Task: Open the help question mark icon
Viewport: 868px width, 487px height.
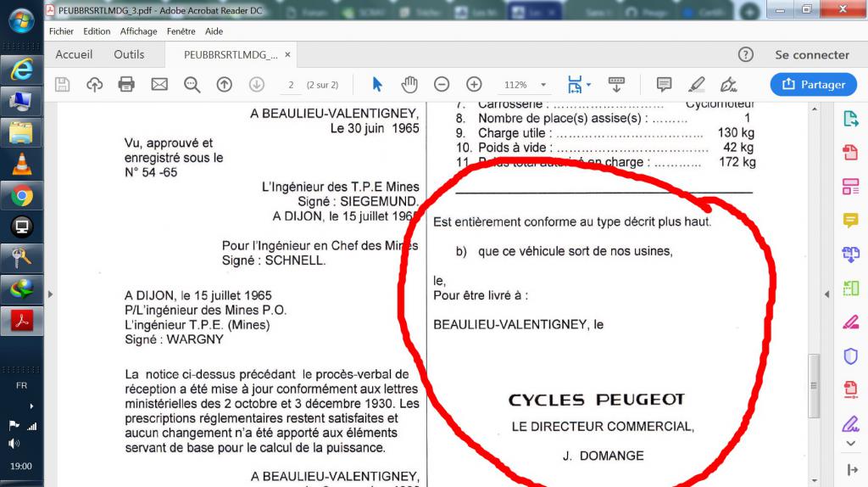Action: click(x=746, y=54)
